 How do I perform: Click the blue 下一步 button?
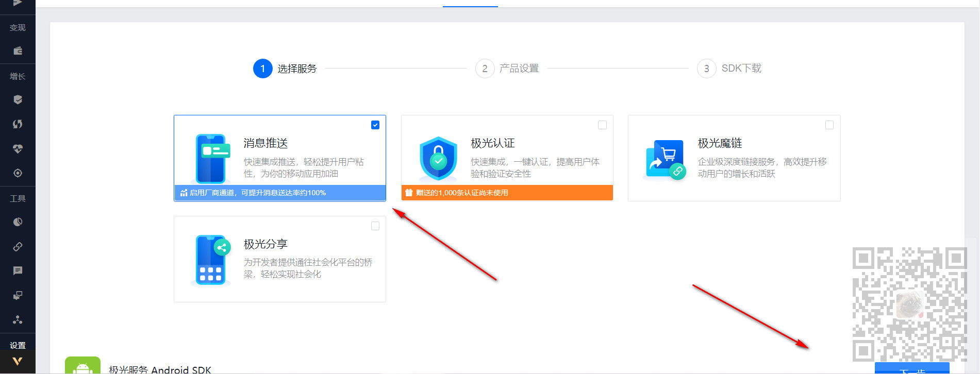click(912, 368)
